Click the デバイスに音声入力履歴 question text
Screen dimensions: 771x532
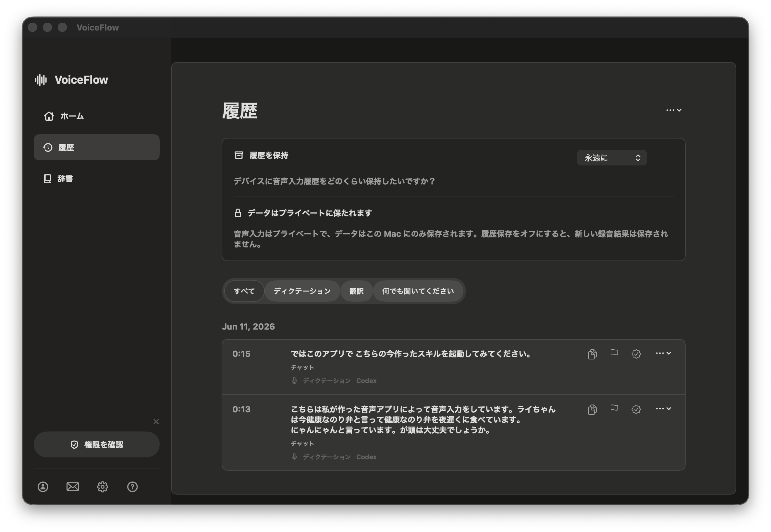(334, 181)
